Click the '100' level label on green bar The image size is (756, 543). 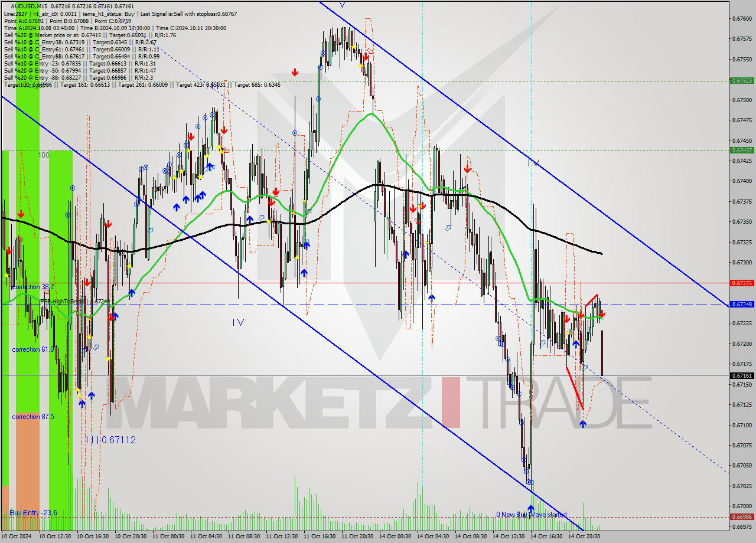tap(44, 155)
